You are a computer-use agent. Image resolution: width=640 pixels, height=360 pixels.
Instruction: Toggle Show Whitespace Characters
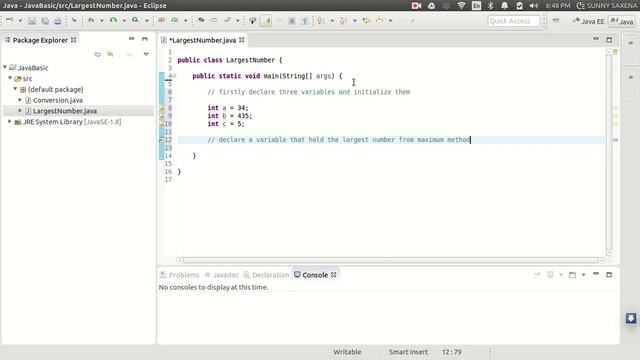(305, 21)
